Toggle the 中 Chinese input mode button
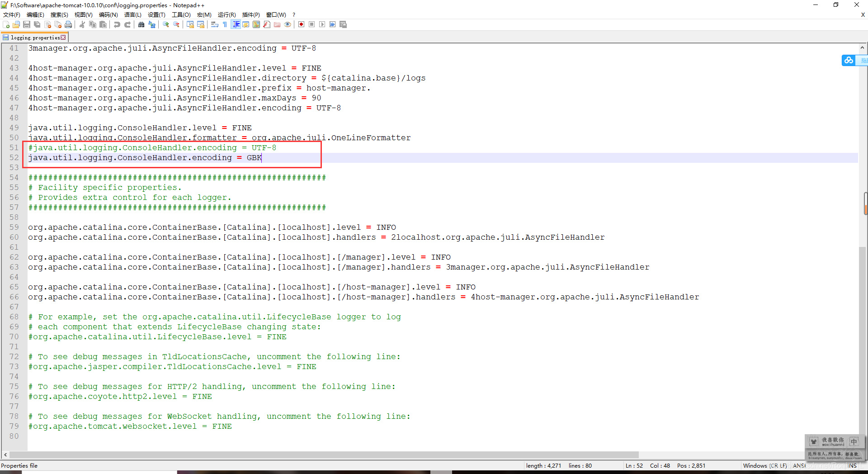The image size is (868, 474). (x=854, y=441)
